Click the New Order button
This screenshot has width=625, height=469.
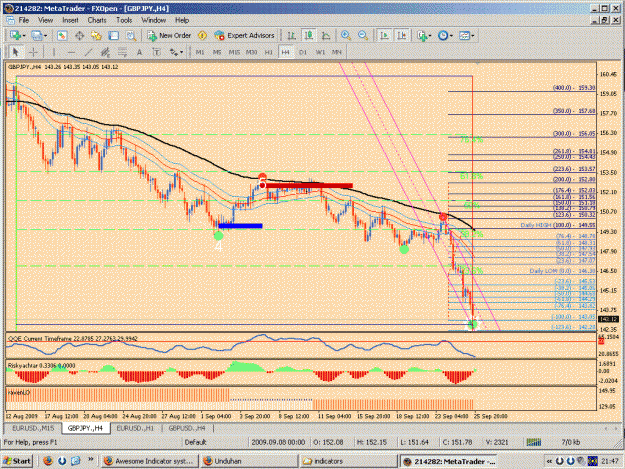169,35
